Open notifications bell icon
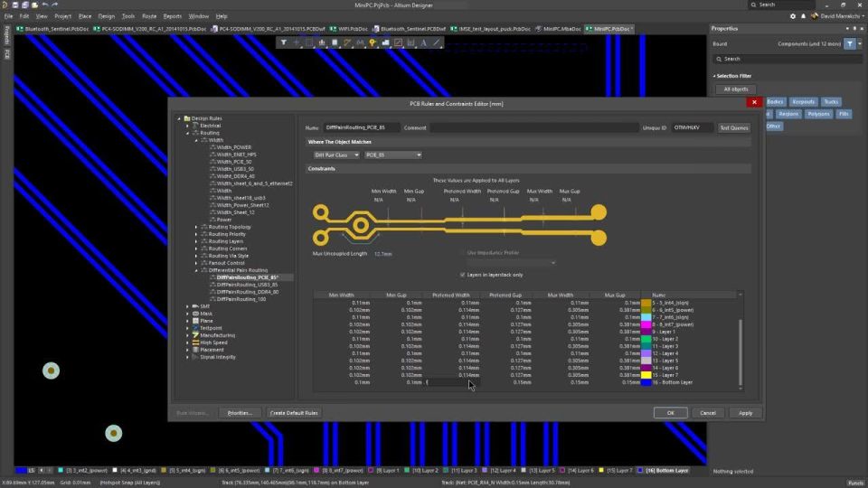 click(803, 16)
